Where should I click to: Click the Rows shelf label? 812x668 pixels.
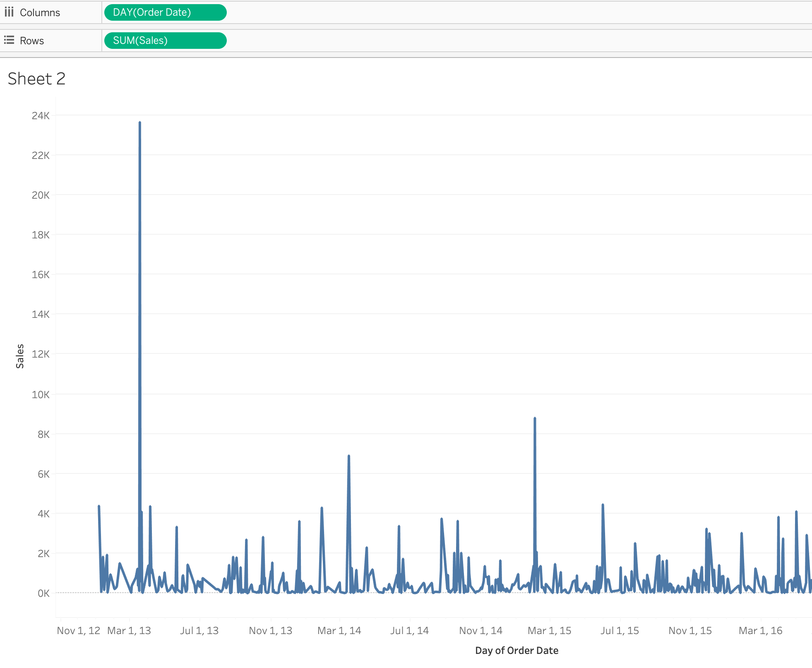[x=32, y=41]
